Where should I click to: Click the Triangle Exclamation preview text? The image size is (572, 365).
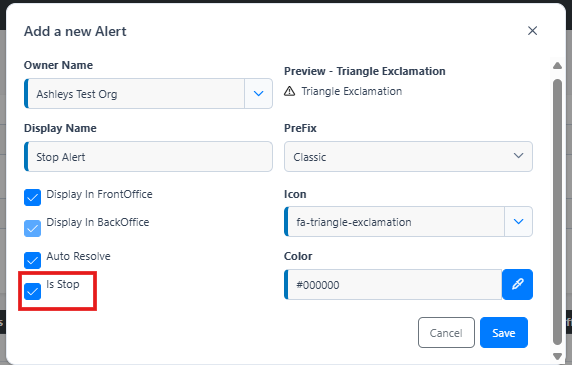click(x=352, y=91)
